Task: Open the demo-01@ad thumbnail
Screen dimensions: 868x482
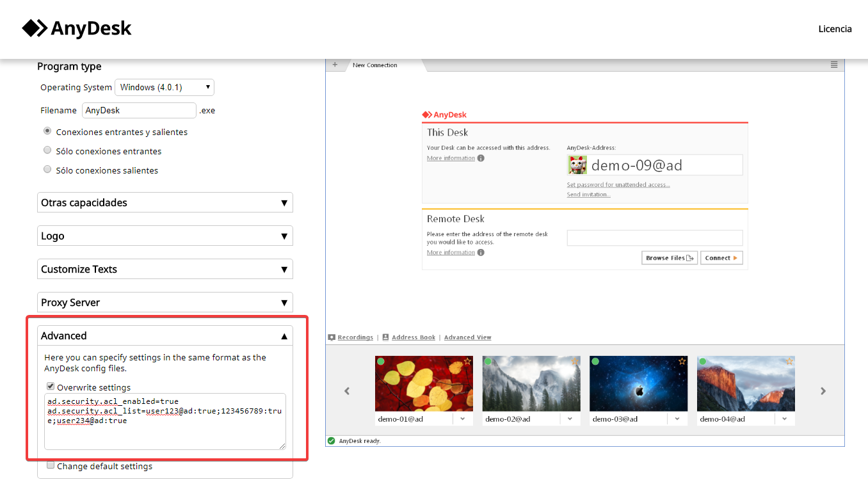Action: tap(424, 383)
